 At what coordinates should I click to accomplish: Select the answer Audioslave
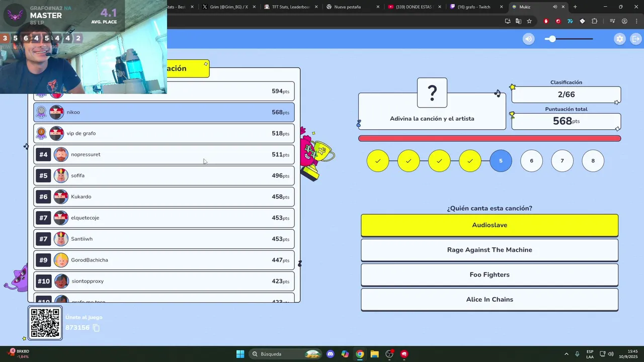click(x=490, y=225)
